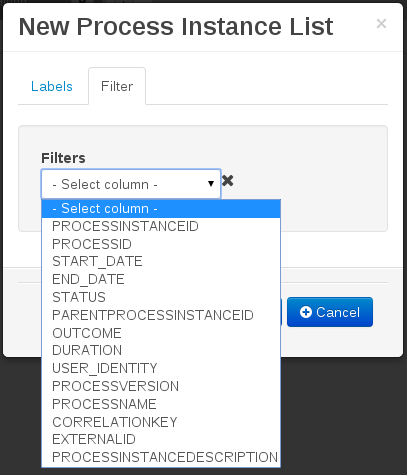
Task: Choose PROCESSINSTANCEID from the list
Action: (x=161, y=226)
